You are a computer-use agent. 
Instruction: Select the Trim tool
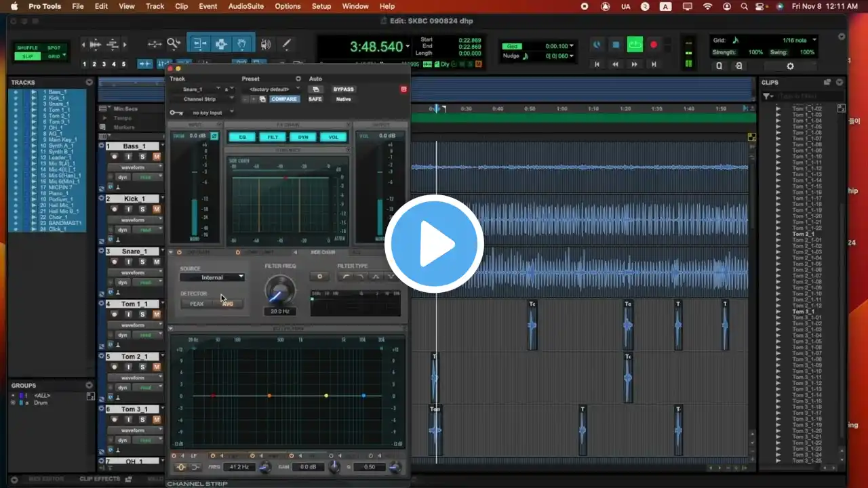(x=199, y=44)
